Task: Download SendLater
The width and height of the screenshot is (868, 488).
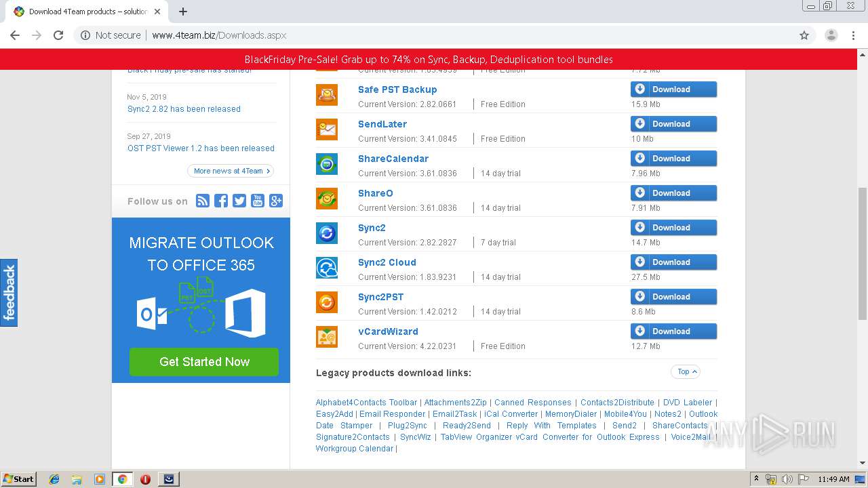Action: coord(673,124)
